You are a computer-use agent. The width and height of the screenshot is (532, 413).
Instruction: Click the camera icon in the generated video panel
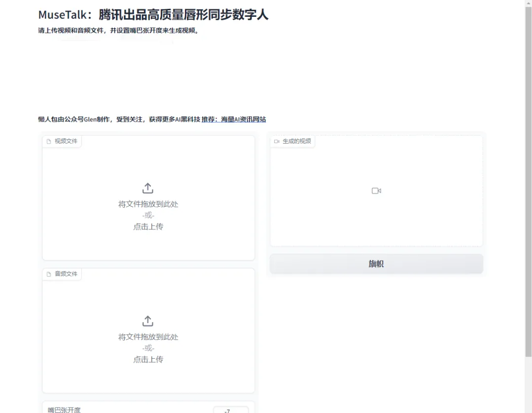pyautogui.click(x=376, y=190)
